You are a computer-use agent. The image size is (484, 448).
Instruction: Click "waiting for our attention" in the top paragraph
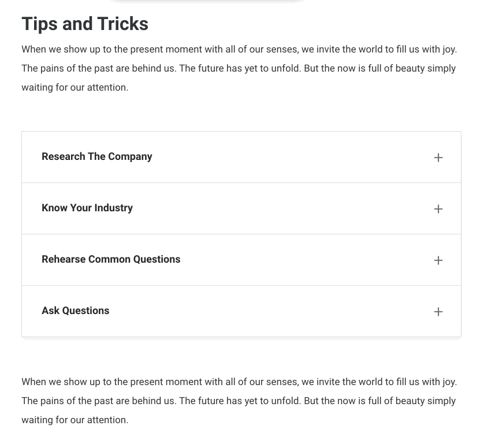click(x=75, y=88)
